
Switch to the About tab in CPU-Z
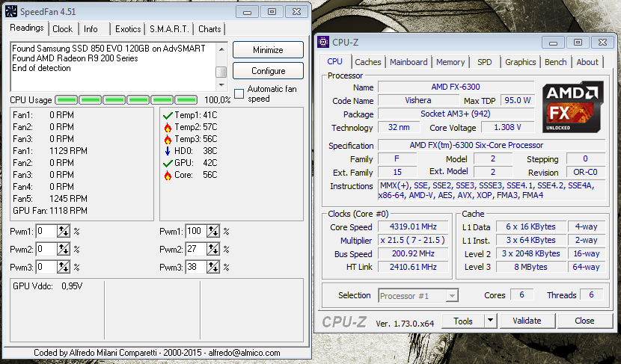pos(587,62)
